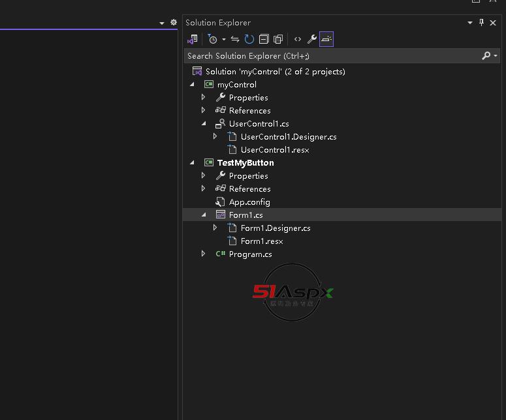The image size is (506, 420).
Task: Select Form1.resx in the tree
Action: [261, 241]
